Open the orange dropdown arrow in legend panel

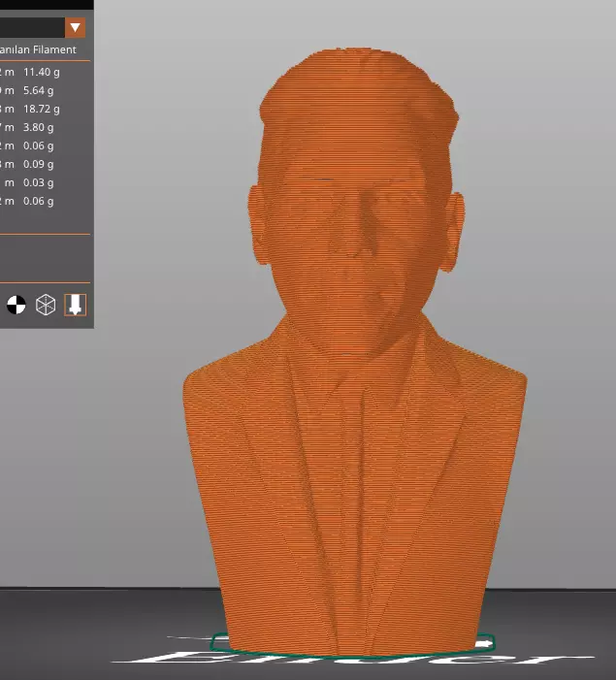coord(75,28)
